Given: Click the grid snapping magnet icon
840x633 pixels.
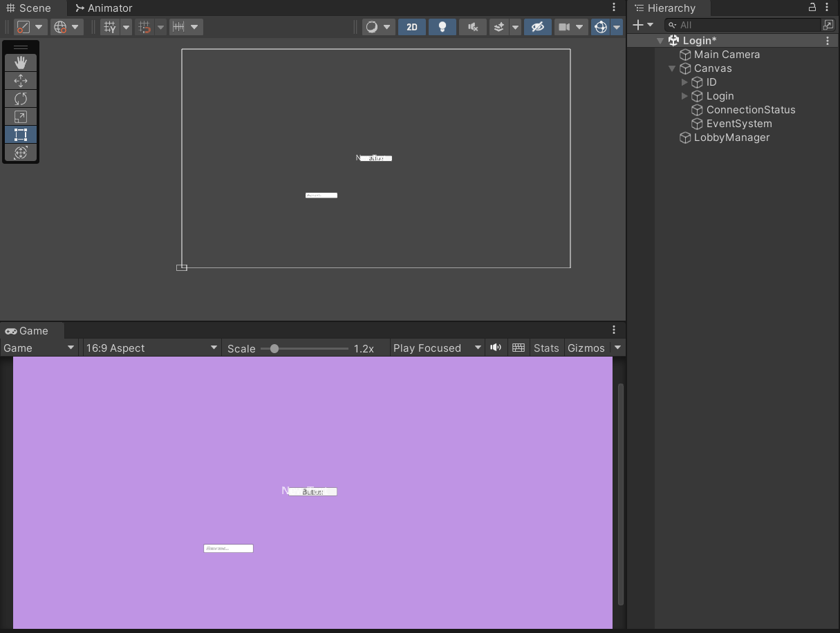Looking at the screenshot, I should point(144,27).
